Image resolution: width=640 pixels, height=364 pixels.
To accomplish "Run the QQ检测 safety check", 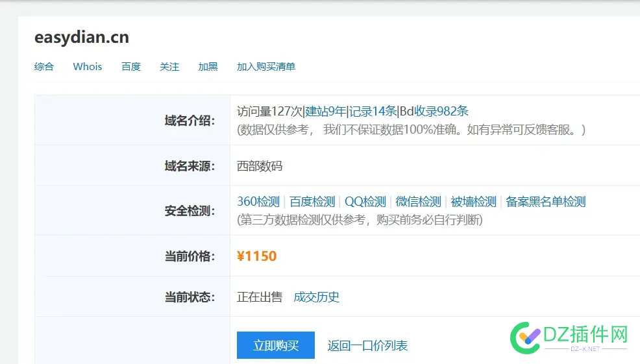I will (365, 202).
